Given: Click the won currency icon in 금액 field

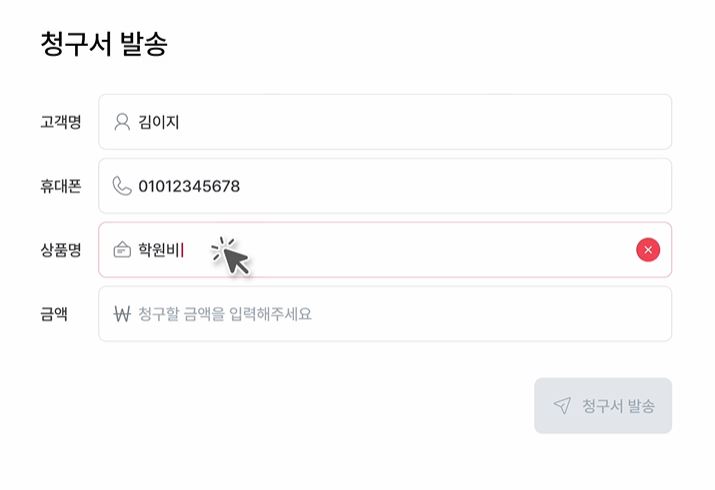Looking at the screenshot, I should (122, 314).
